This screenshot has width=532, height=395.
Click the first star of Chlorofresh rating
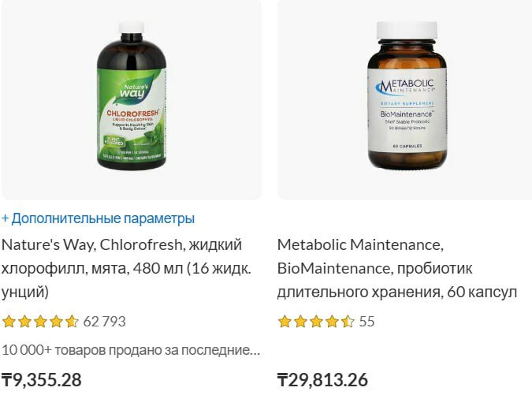tap(9, 322)
